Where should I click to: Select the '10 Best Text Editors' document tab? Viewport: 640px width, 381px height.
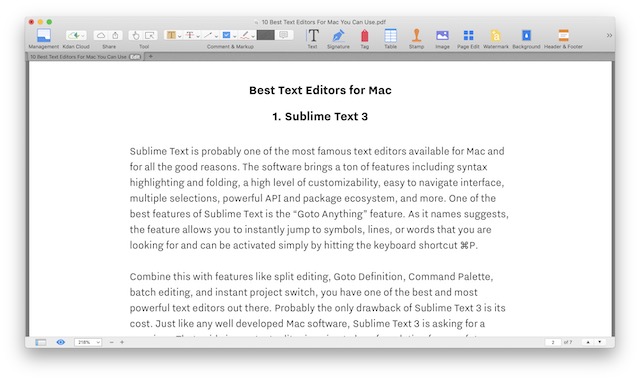point(85,57)
